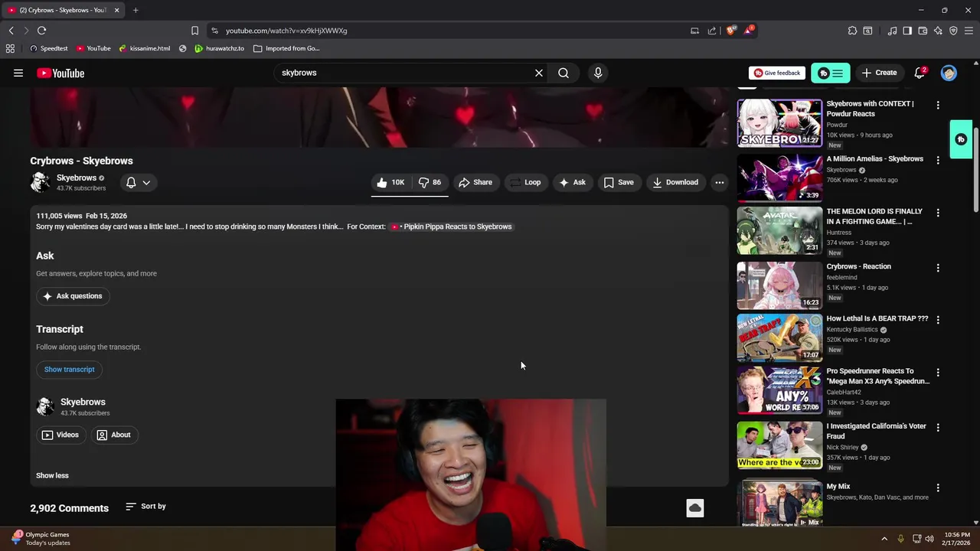Go to the YouTube home logo

click(60, 73)
